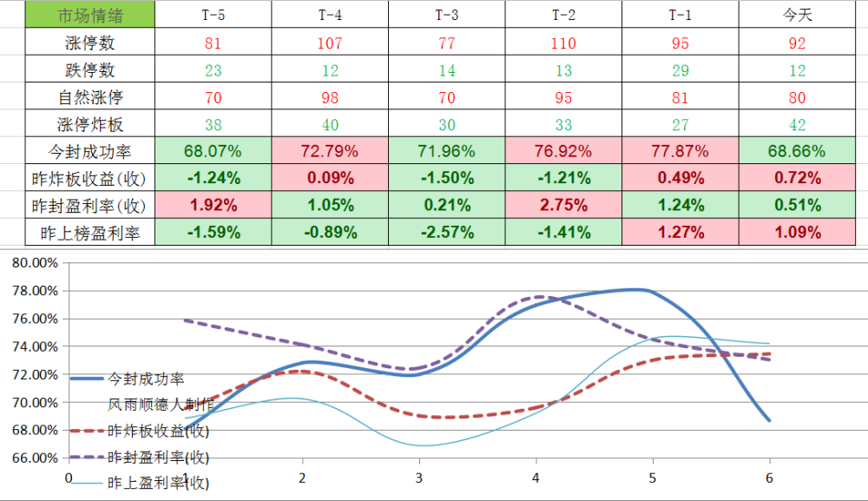
Task: Click the 跌停数 value 29 under T-1
Action: pos(681,70)
